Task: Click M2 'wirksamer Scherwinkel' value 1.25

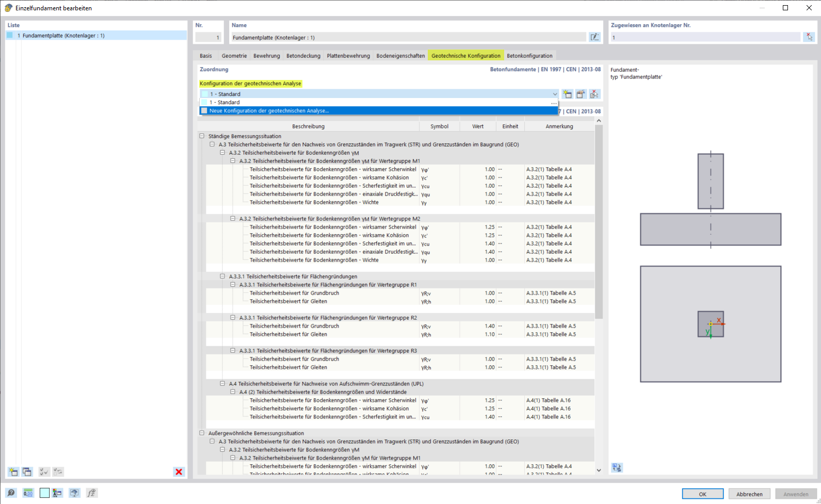Action: [489, 227]
